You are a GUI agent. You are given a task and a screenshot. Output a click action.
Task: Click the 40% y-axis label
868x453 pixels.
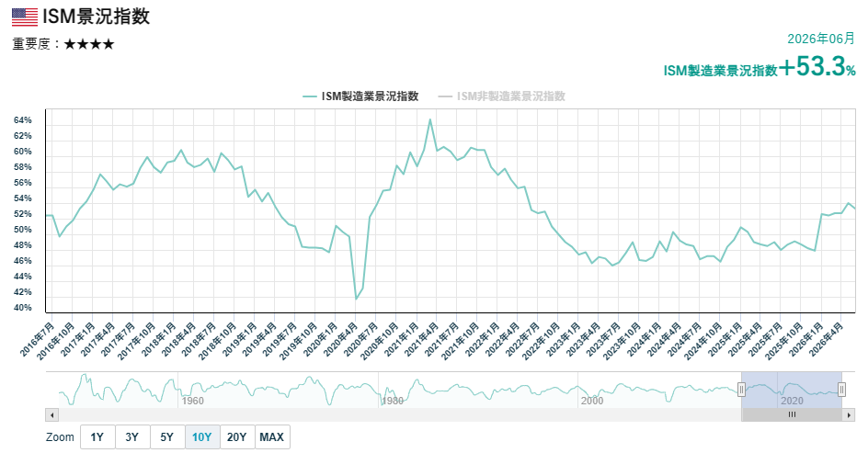[23, 308]
